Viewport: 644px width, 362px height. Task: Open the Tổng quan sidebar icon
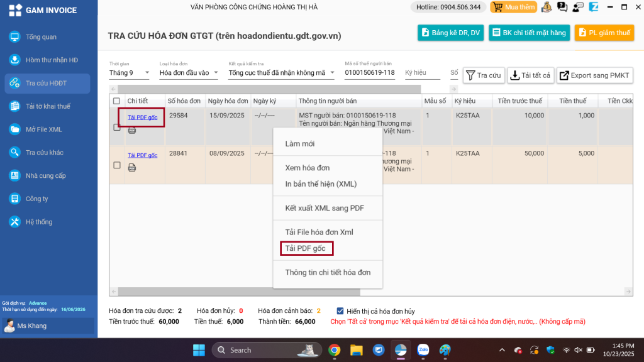(x=14, y=37)
